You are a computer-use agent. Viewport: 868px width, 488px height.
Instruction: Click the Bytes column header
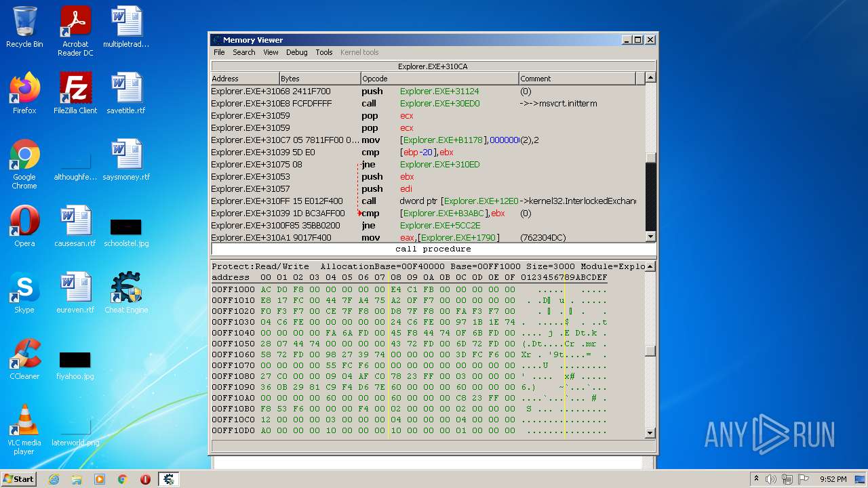pyautogui.click(x=320, y=79)
